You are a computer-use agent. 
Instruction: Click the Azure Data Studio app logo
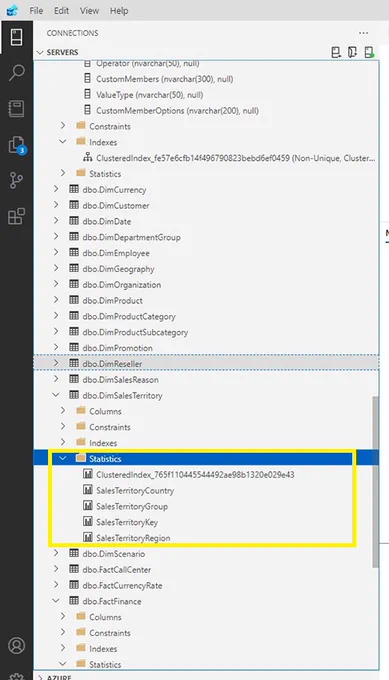click(x=12, y=10)
